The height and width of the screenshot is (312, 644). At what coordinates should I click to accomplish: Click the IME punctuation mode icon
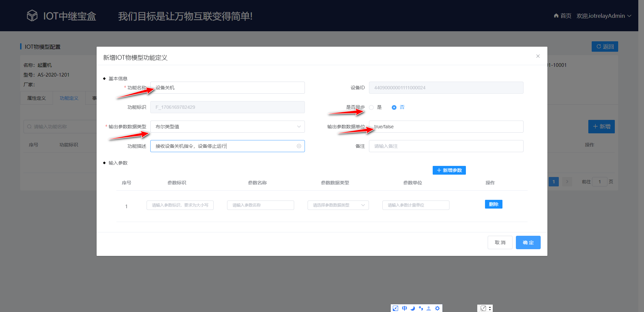(421, 308)
